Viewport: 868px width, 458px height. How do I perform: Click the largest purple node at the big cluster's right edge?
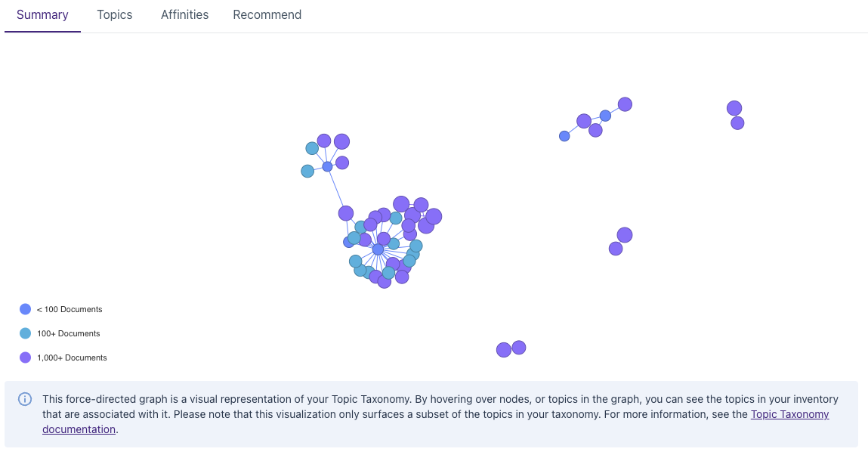434,217
